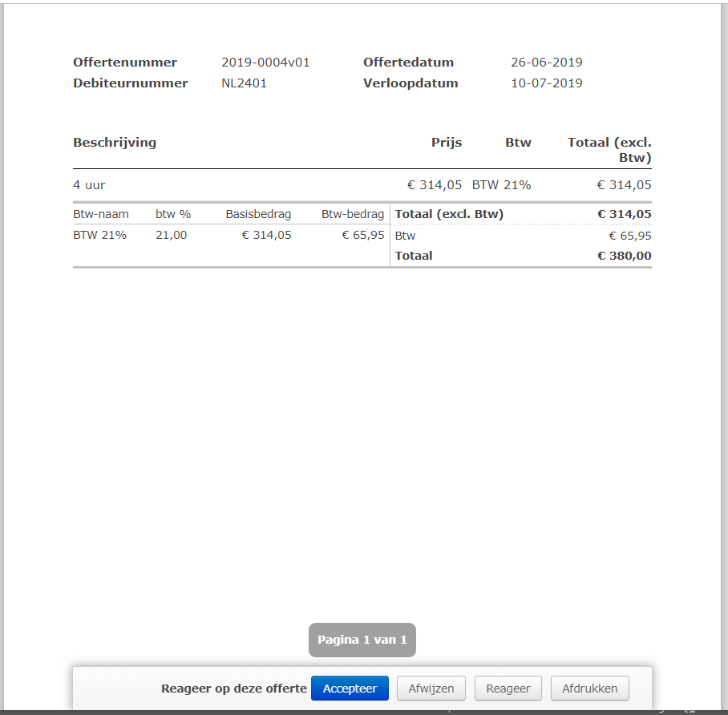728x715 pixels.
Task: Click the Beschrijving column header
Action: [x=115, y=143]
